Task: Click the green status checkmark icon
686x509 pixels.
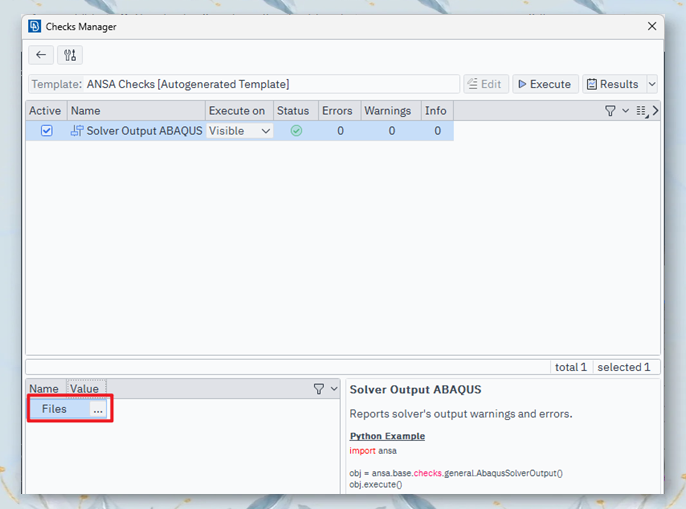Action: (x=296, y=131)
